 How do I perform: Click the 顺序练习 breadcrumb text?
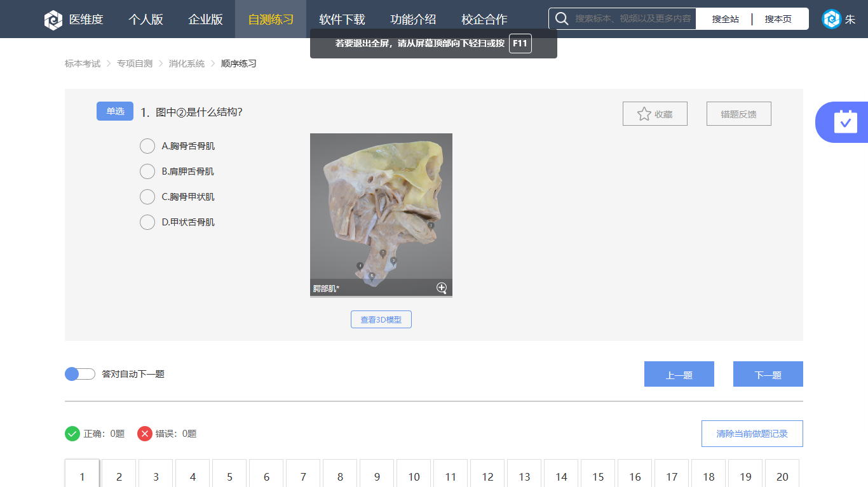[x=239, y=63]
